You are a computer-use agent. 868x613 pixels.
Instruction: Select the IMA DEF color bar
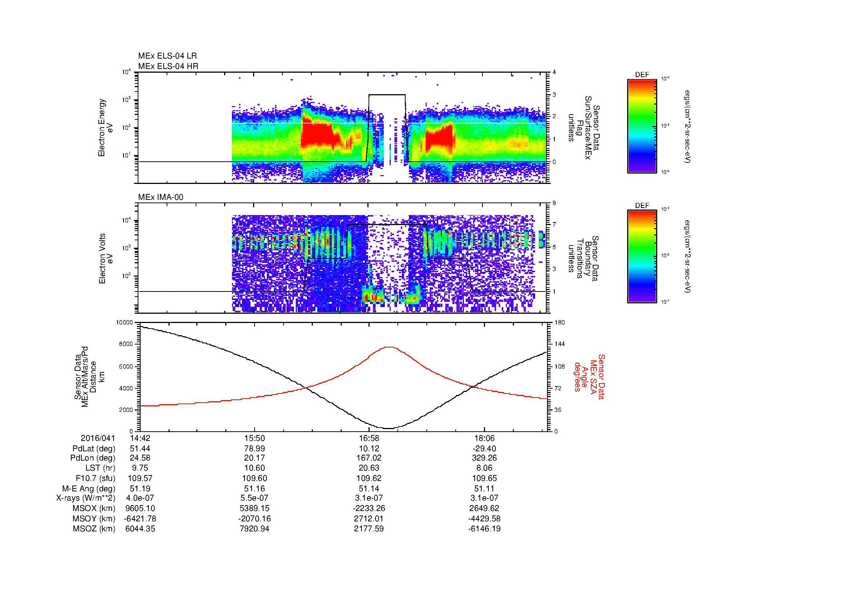[x=642, y=257]
